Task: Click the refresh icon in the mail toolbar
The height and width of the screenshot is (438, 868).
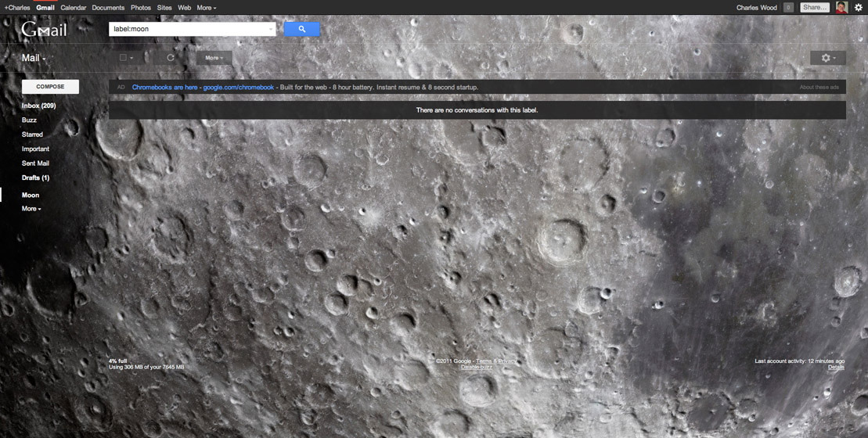Action: (x=171, y=58)
